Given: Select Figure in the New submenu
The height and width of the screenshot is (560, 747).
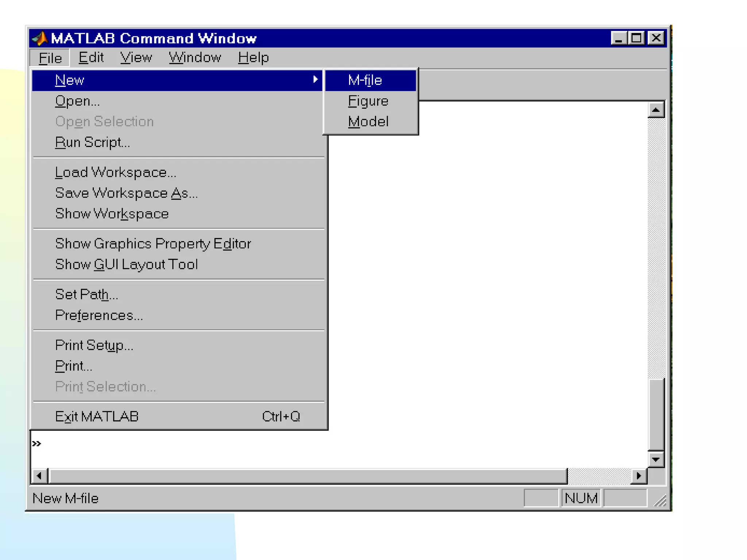Looking at the screenshot, I should pos(368,101).
